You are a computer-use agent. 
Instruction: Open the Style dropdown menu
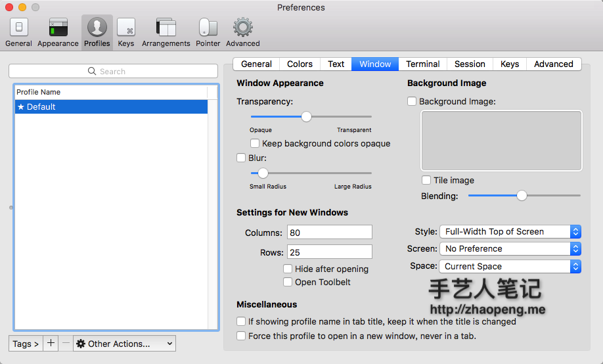click(510, 231)
